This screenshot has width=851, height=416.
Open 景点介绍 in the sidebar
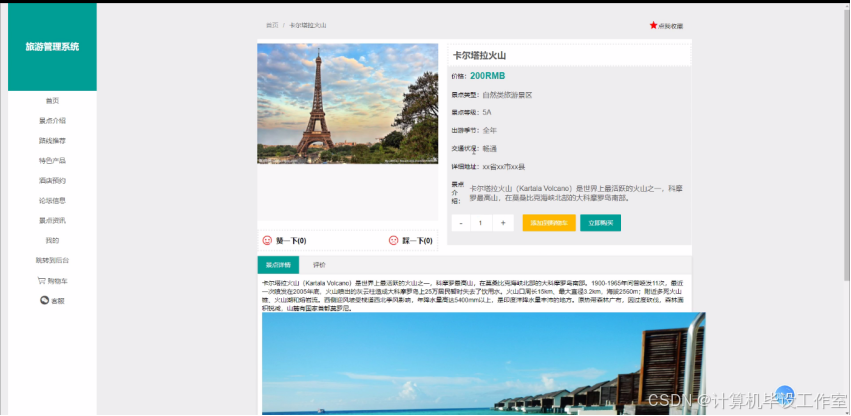pyautogui.click(x=52, y=121)
